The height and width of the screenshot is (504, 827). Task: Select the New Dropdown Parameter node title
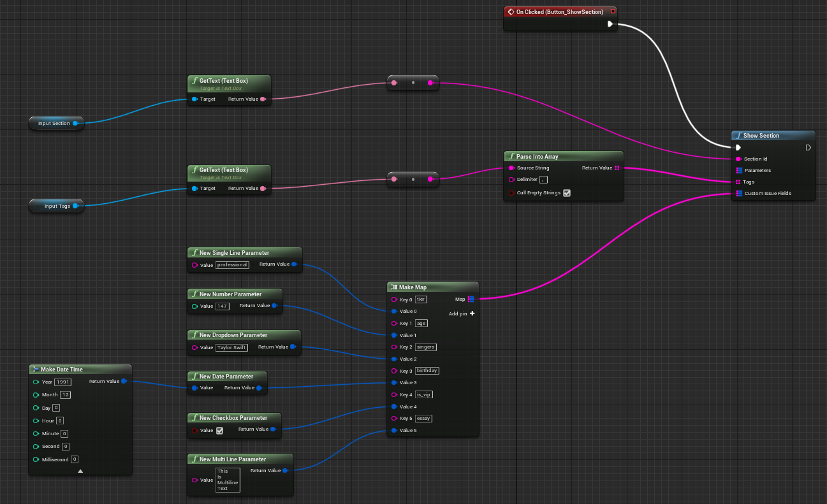click(233, 335)
